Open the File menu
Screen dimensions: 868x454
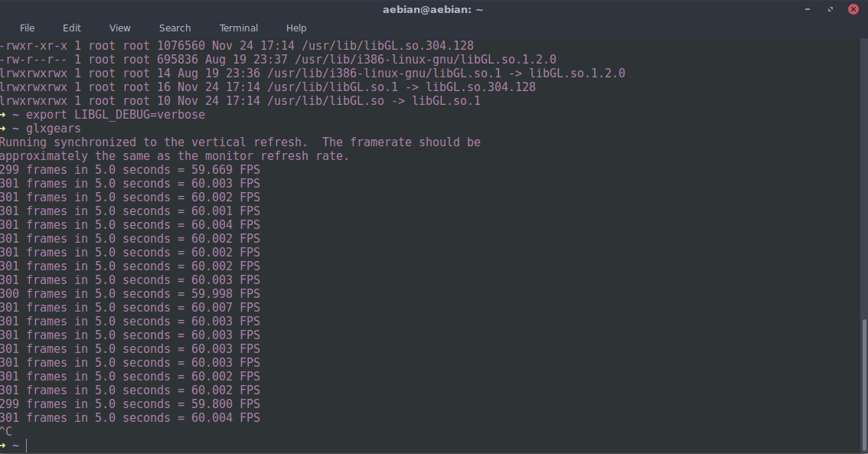click(27, 28)
